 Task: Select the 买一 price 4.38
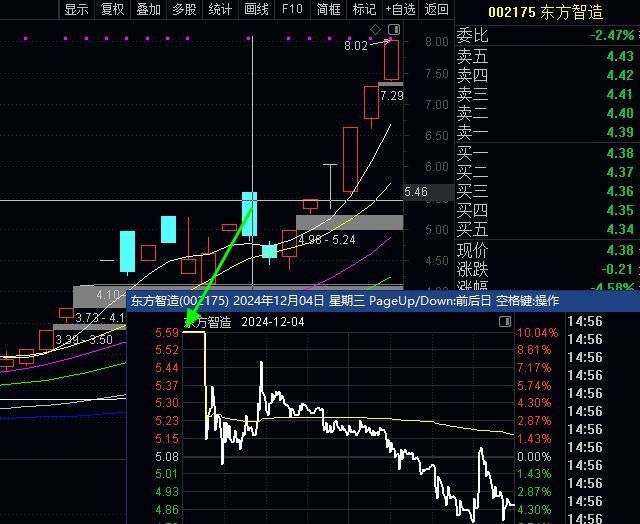[620, 153]
